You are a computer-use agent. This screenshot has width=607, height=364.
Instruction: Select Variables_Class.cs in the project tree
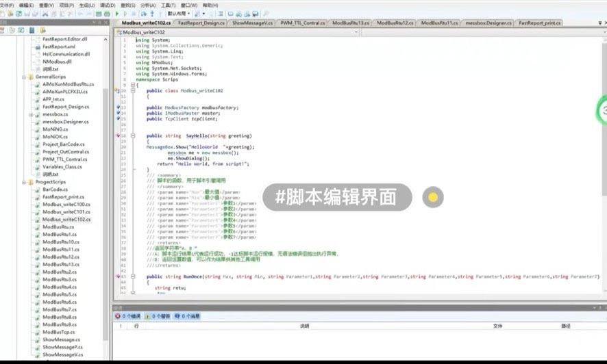pyautogui.click(x=62, y=167)
